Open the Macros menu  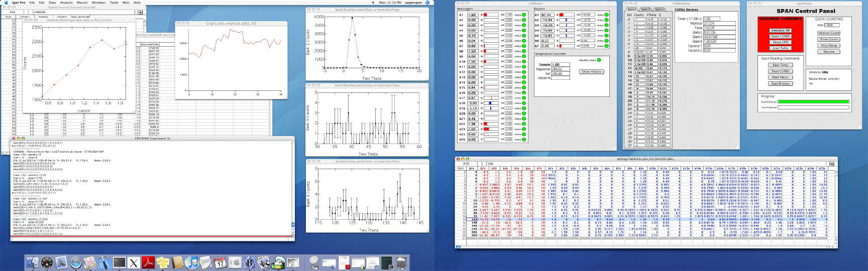82,3
